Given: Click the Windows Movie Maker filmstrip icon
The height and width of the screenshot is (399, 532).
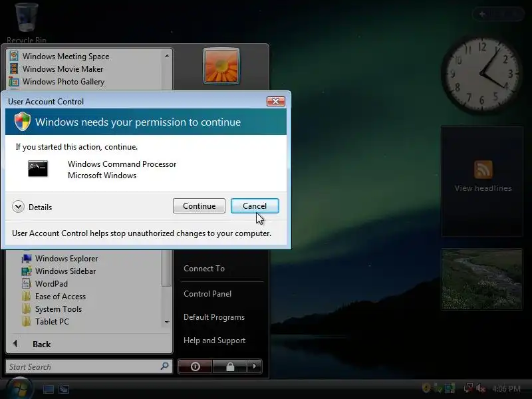Looking at the screenshot, I should 14,69.
